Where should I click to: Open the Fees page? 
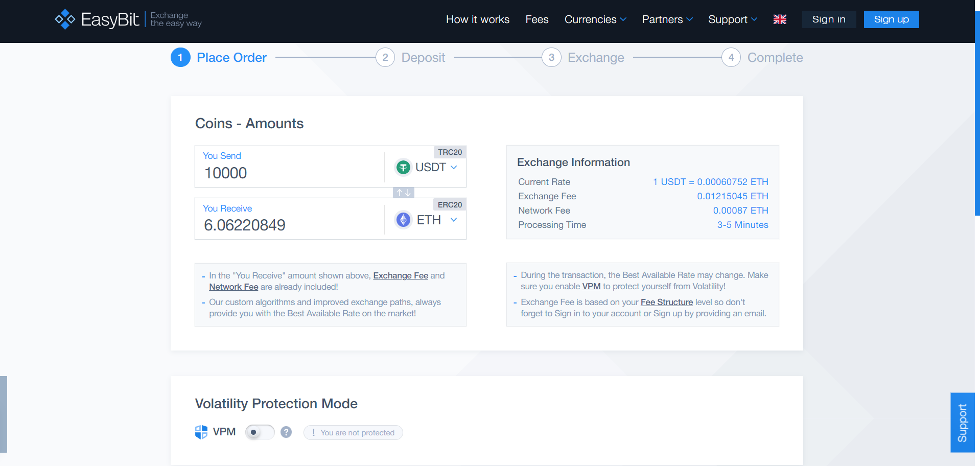pyautogui.click(x=537, y=19)
